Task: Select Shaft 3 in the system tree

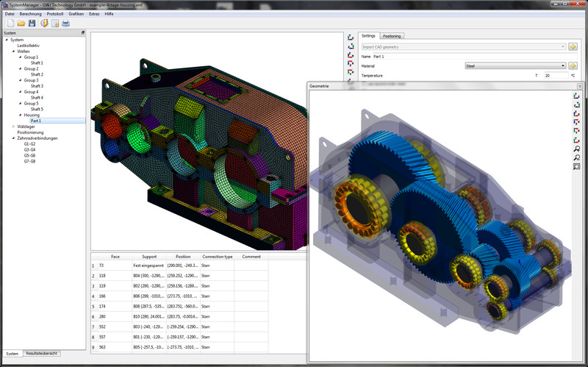Action: tap(37, 86)
